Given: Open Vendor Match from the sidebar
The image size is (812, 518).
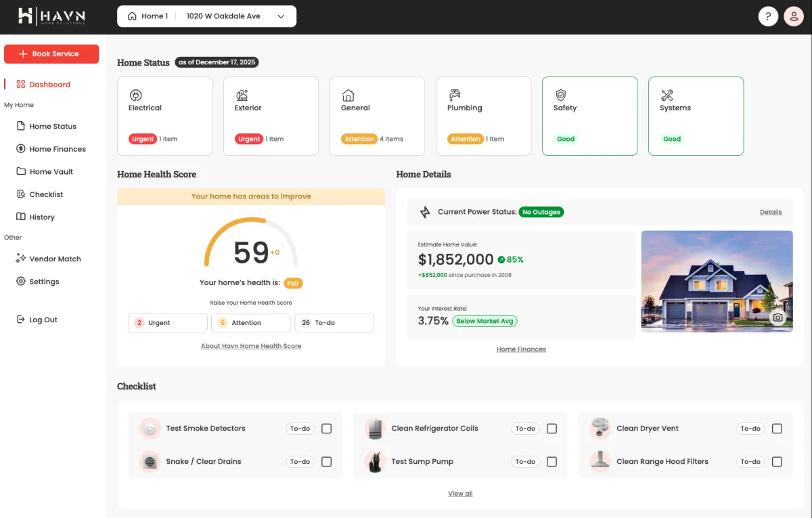Looking at the screenshot, I should coord(54,259).
